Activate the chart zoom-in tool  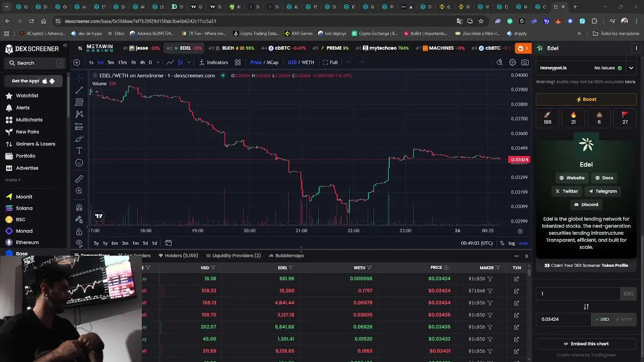click(x=79, y=191)
